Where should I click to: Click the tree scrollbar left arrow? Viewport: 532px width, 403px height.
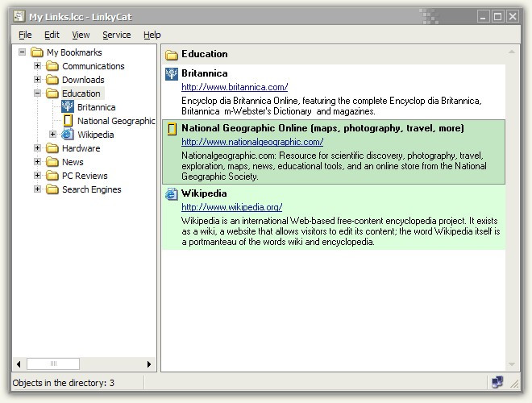[x=19, y=364]
